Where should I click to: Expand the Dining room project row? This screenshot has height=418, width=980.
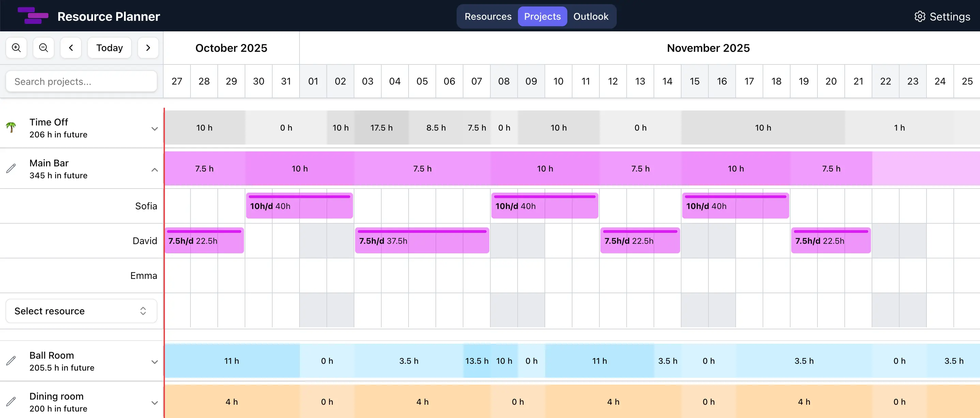[x=154, y=403]
